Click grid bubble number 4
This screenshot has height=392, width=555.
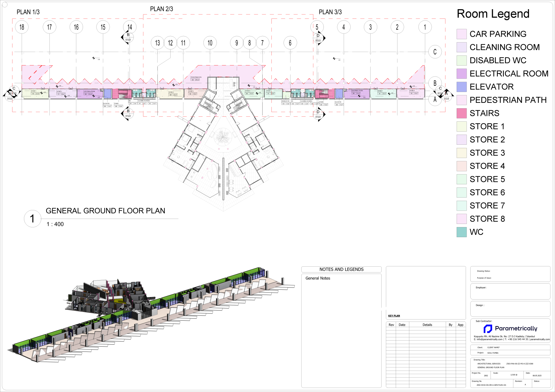pyautogui.click(x=344, y=27)
